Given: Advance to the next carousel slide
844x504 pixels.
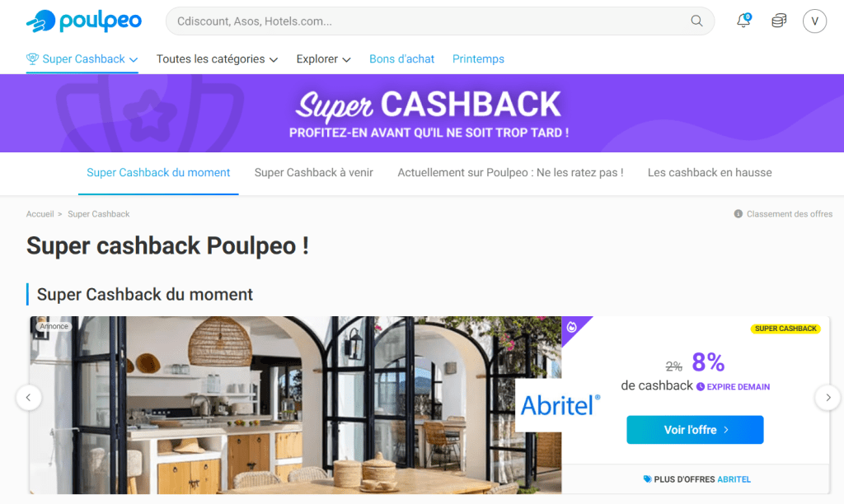Looking at the screenshot, I should coord(828,398).
